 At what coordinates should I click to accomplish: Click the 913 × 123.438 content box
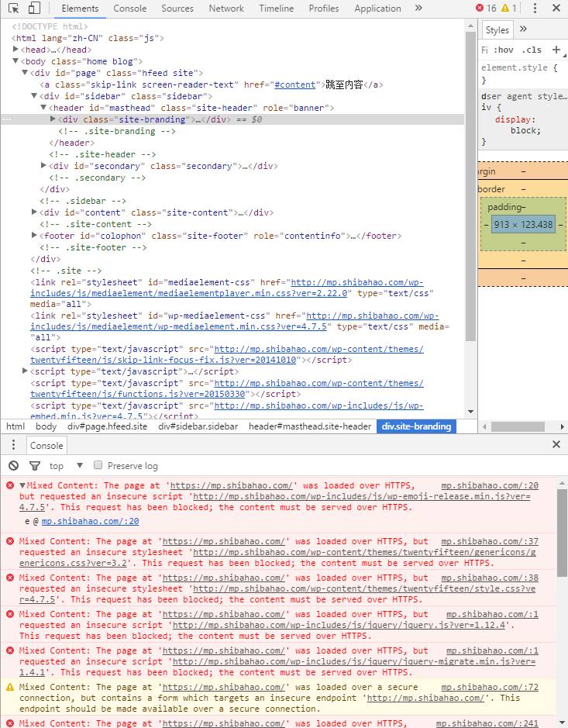pos(523,225)
